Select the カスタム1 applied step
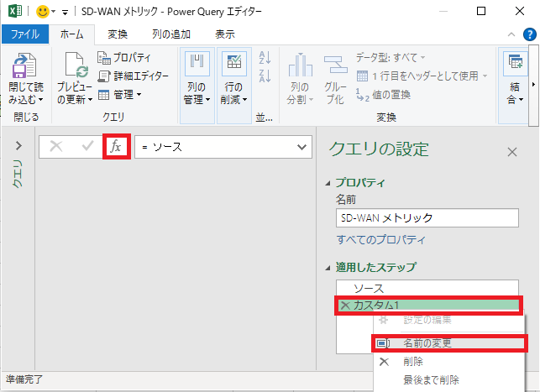 [429, 305]
